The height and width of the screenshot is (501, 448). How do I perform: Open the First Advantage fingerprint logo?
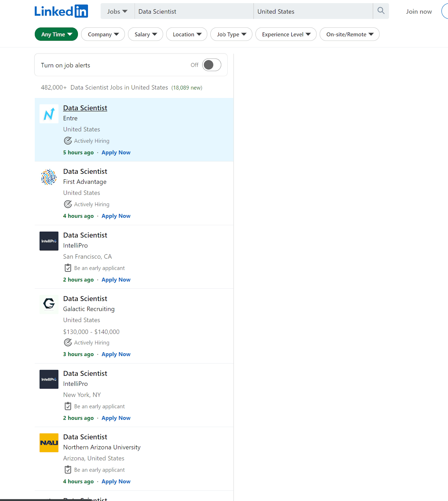49,177
